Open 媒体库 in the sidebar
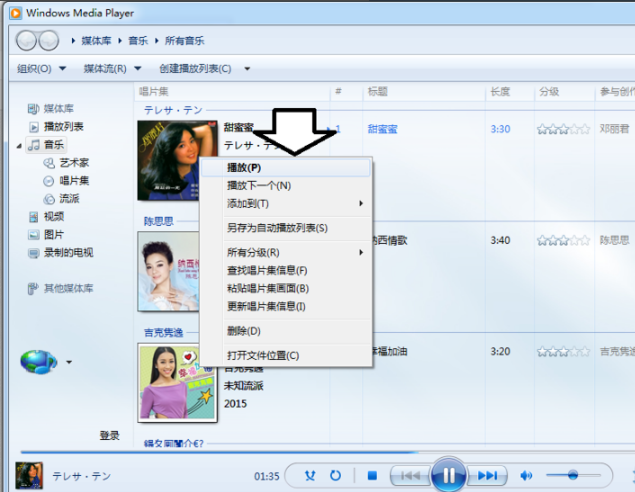Viewport: 635px width, 492px height. pyautogui.click(x=51, y=109)
